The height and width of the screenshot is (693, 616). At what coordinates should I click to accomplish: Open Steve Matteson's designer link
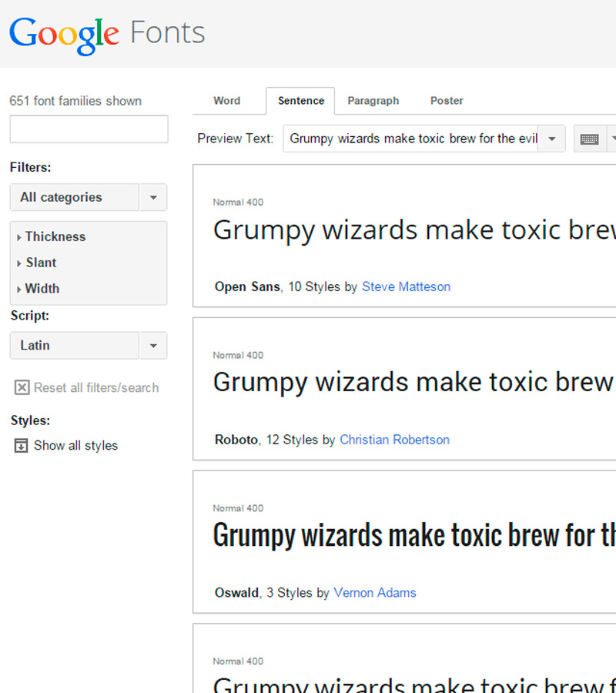pyautogui.click(x=406, y=287)
